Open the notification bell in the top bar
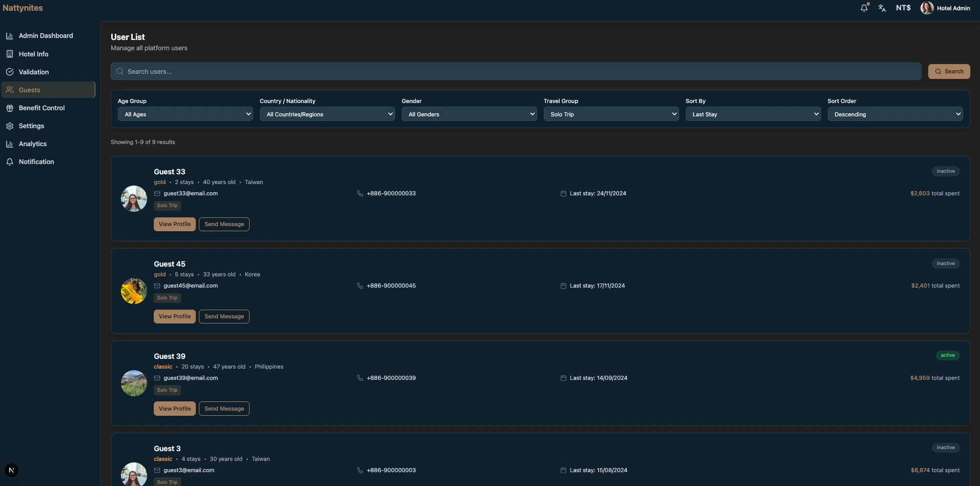 tap(864, 8)
